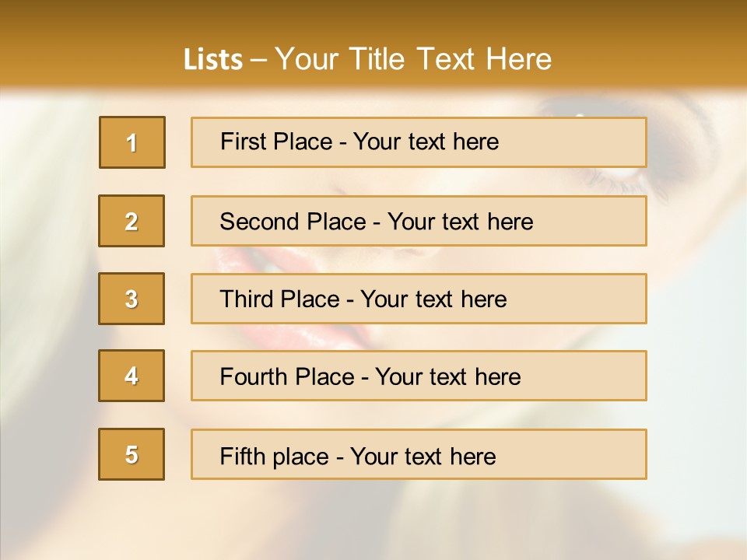This screenshot has height=560, width=747.
Task: Click the word 'Lists' in the title
Action: pos(213,60)
